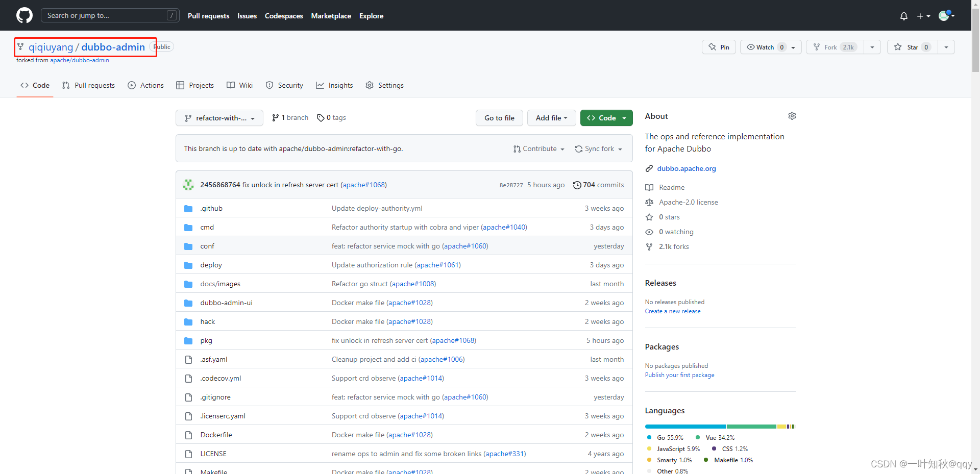Click the Go to file button
980x474 pixels.
tap(499, 118)
